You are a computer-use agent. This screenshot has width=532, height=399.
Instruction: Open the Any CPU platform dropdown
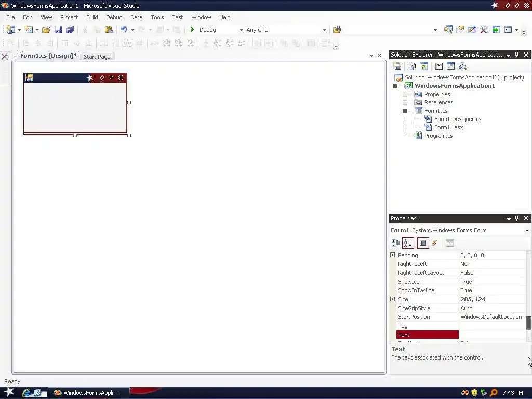pos(324,30)
